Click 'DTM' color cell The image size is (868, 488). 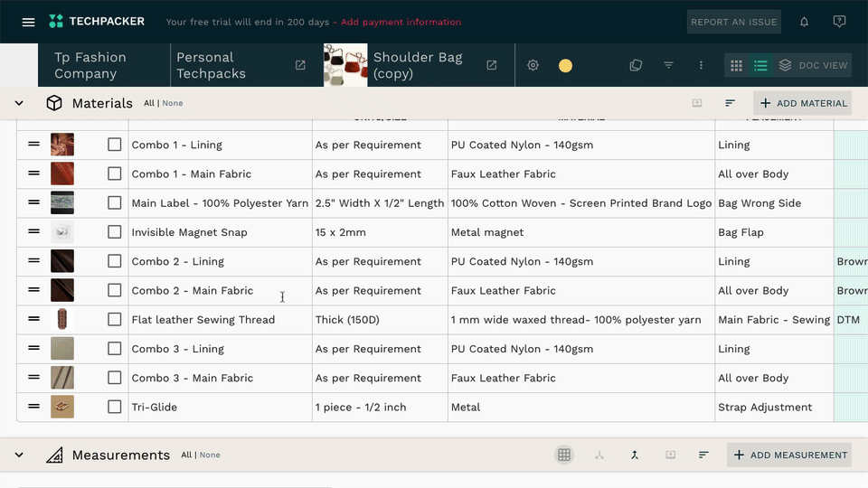851,320
